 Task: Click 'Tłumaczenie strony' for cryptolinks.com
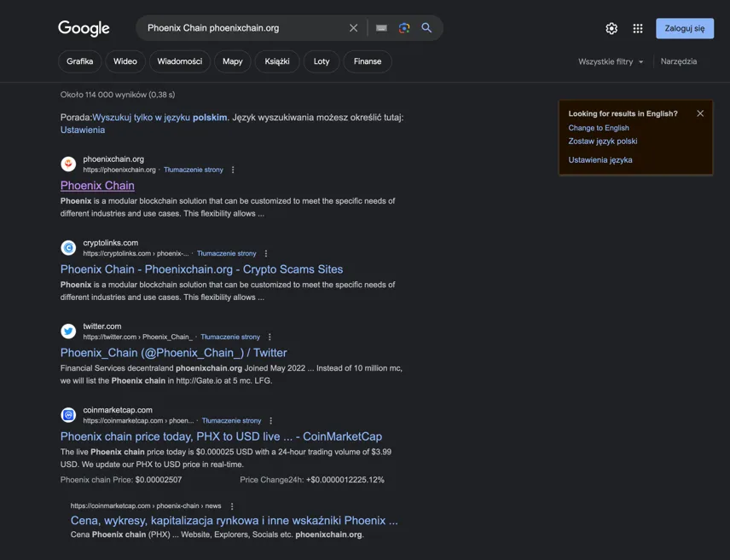(x=226, y=254)
